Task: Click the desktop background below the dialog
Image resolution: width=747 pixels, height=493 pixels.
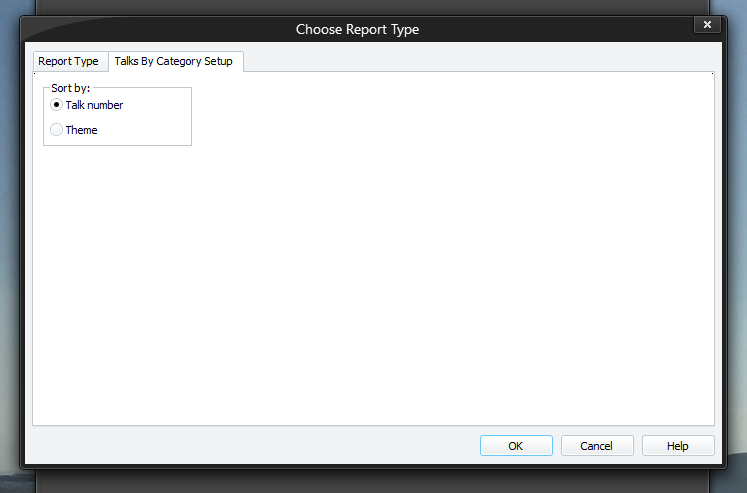Action: click(x=370, y=481)
